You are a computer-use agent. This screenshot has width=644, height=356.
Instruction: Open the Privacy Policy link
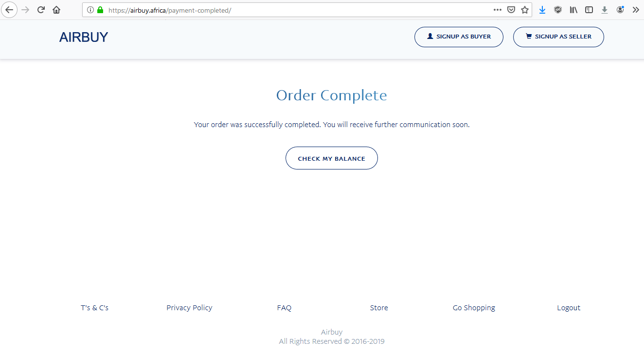[189, 308]
